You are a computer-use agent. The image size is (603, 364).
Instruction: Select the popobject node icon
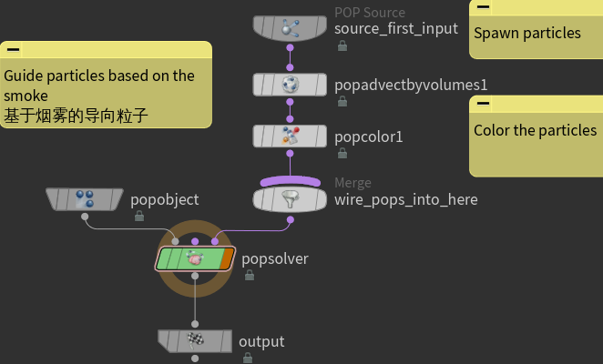(x=85, y=197)
